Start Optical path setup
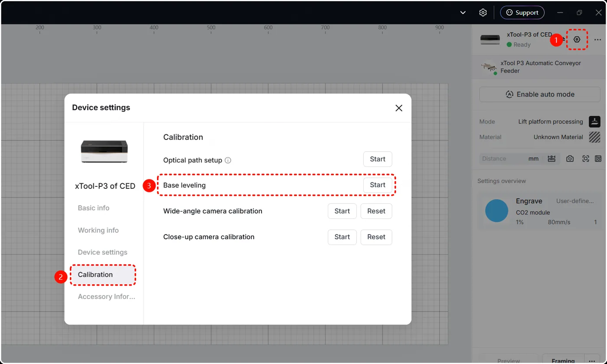 point(378,159)
